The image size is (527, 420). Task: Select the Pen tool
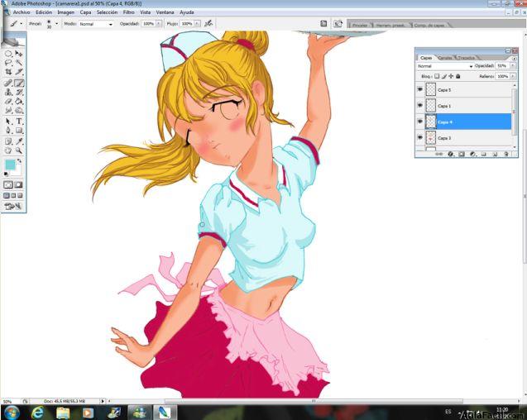click(8, 131)
